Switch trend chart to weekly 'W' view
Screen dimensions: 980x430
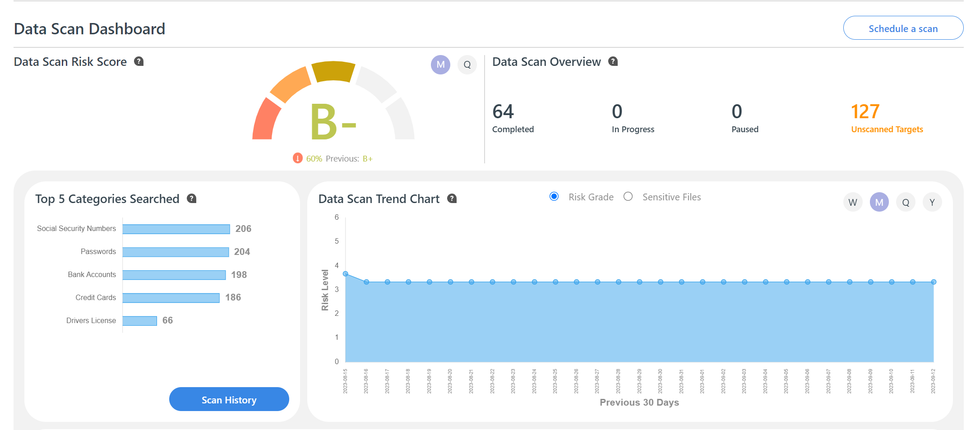tap(852, 202)
